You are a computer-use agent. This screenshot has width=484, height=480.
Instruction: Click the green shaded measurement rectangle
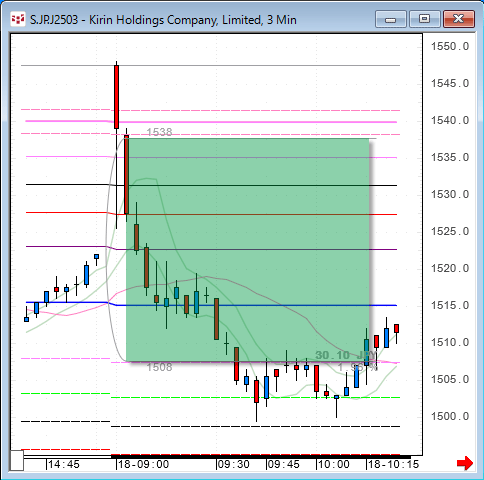(248, 250)
